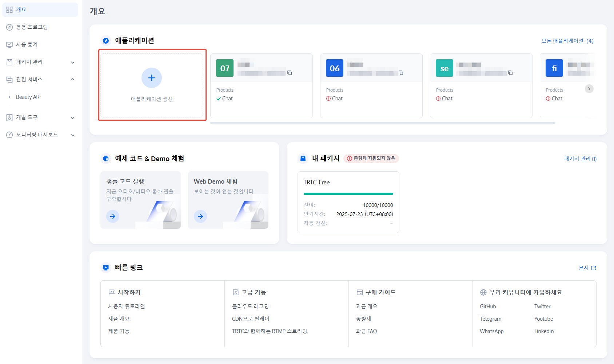614x364 pixels.
Task: Open the TRTC Free package card
Action: coord(348,202)
